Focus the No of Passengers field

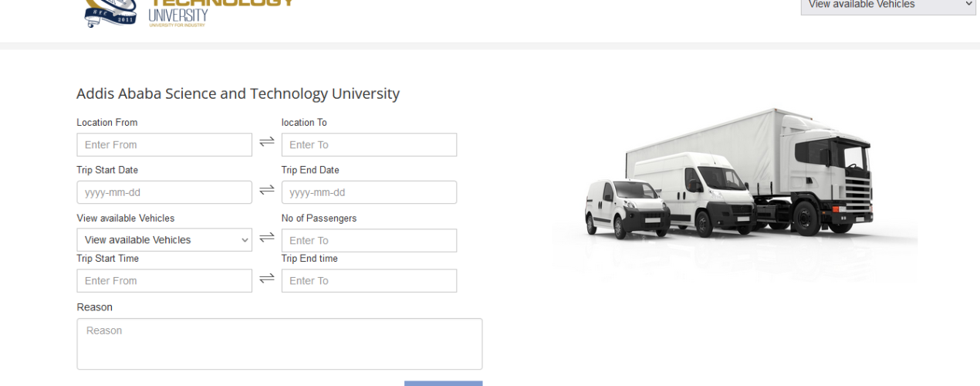pos(369,240)
